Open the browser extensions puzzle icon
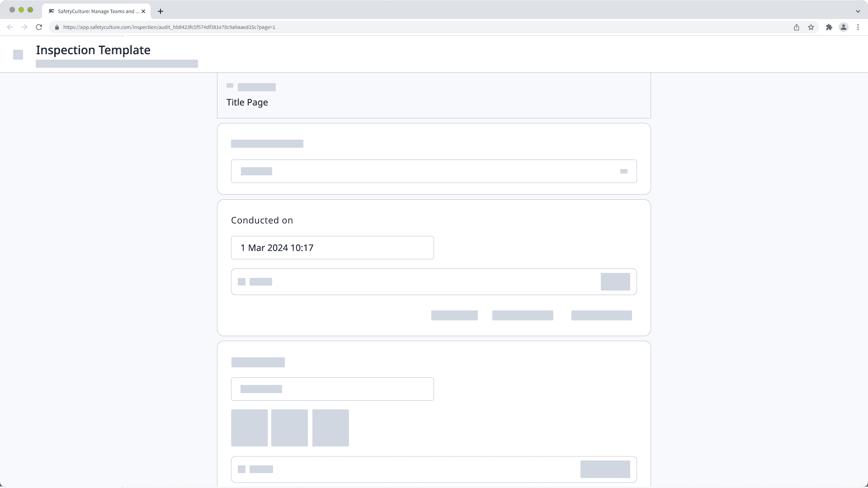The image size is (868, 488). (829, 27)
